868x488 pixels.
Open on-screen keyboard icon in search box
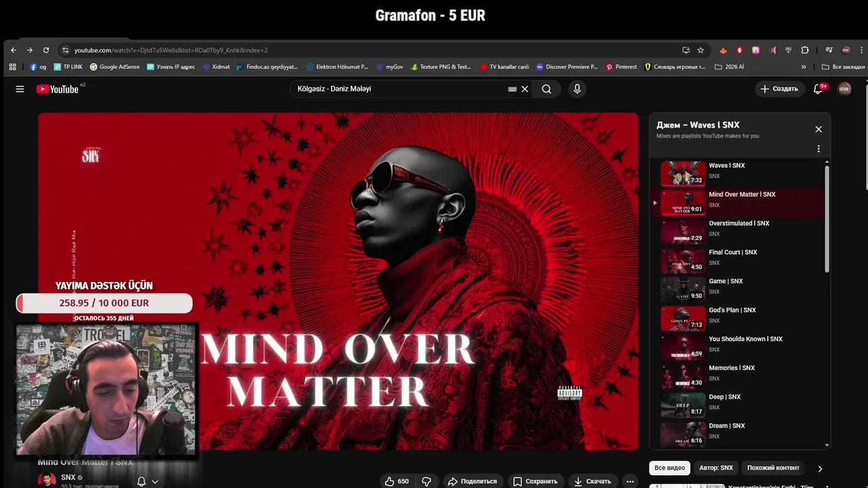coord(513,89)
